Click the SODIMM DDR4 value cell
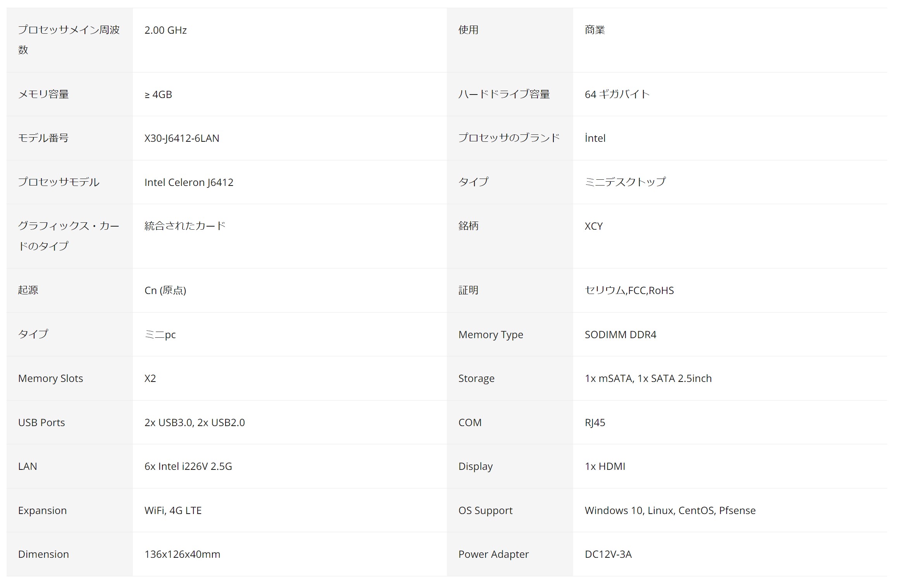903x588 pixels. tap(620, 334)
